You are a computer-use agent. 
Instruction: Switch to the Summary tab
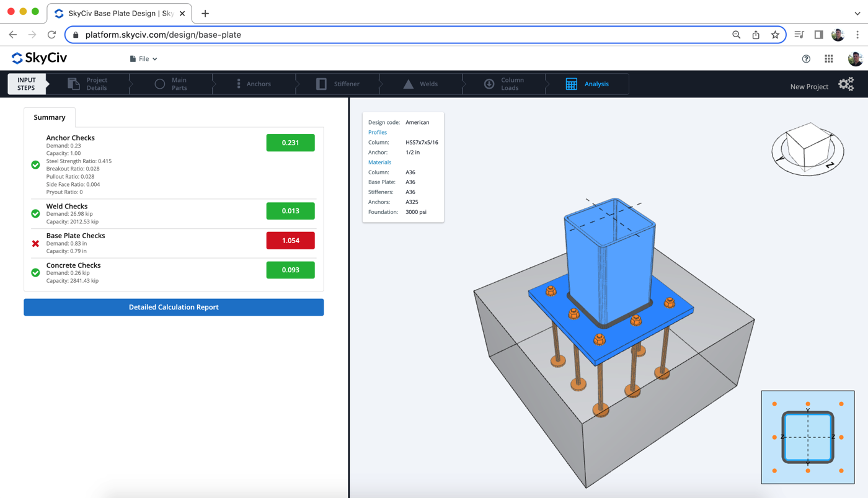(x=49, y=117)
